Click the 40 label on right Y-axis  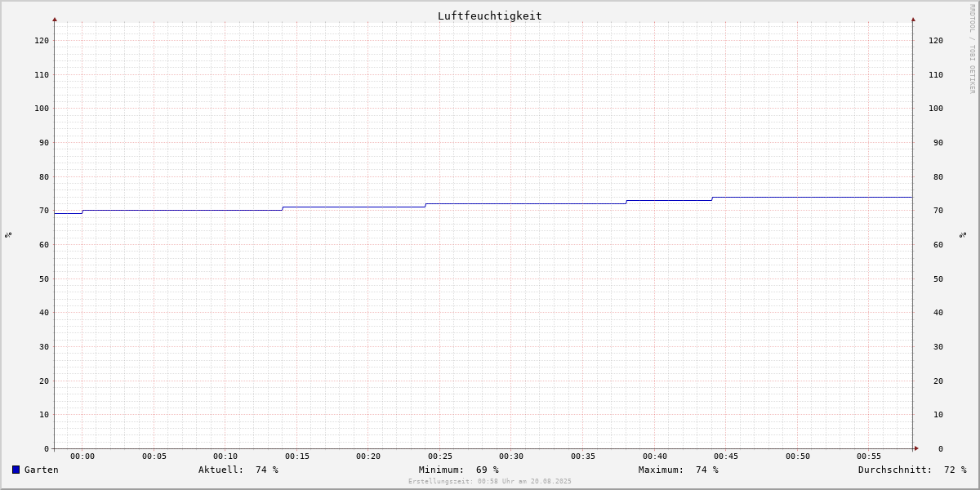pyautogui.click(x=938, y=312)
